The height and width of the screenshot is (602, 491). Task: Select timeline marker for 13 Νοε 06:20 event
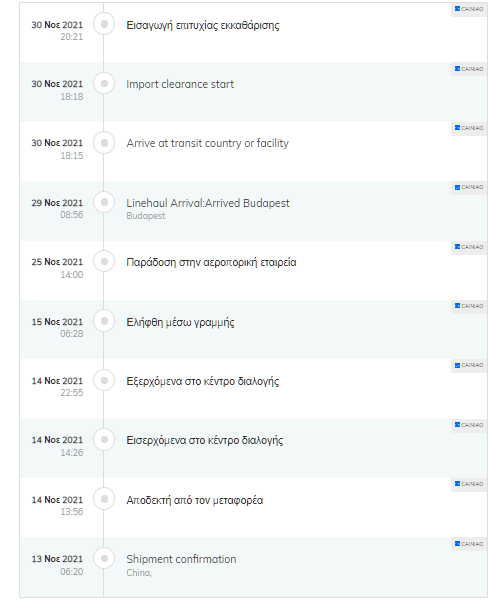coord(104,558)
